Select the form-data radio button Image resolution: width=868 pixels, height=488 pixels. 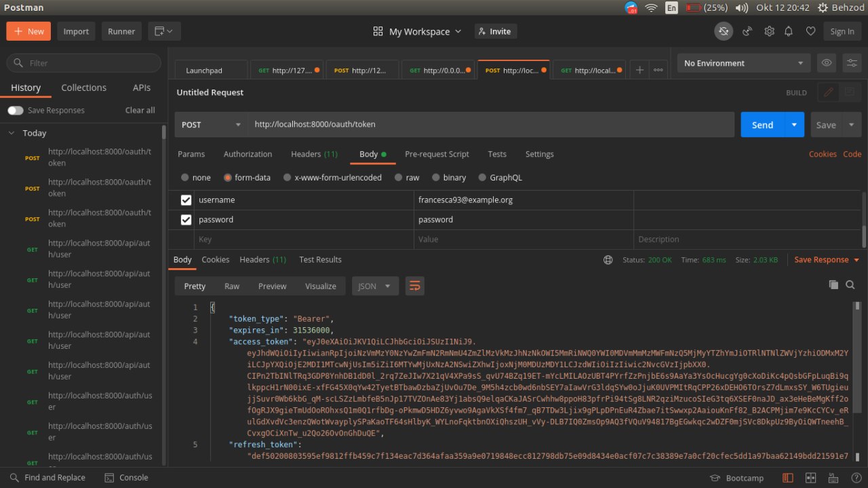click(228, 177)
